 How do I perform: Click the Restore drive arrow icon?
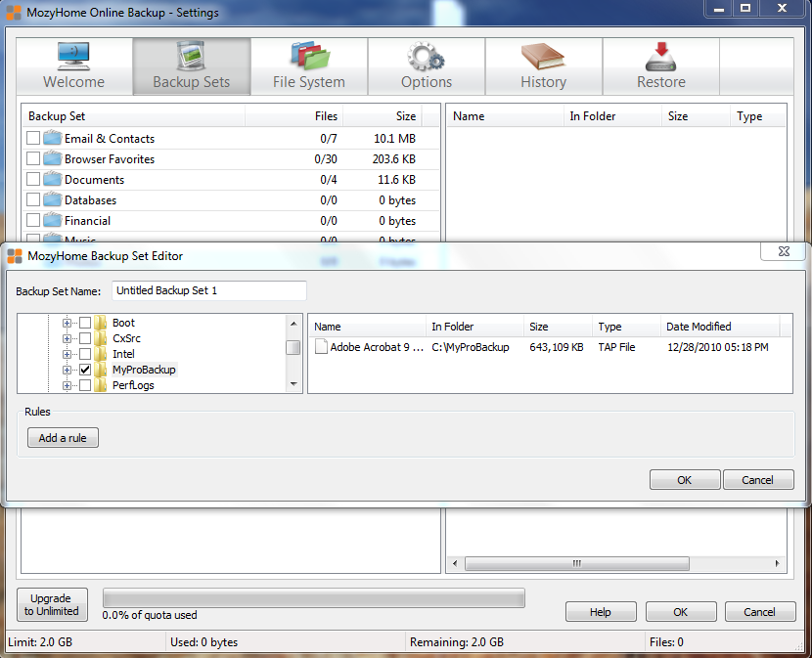tap(660, 57)
